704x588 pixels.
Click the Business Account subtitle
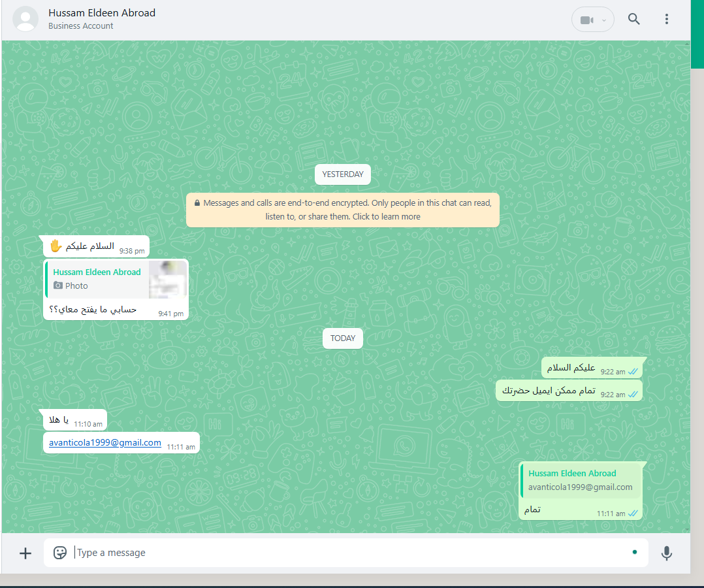pos(81,26)
